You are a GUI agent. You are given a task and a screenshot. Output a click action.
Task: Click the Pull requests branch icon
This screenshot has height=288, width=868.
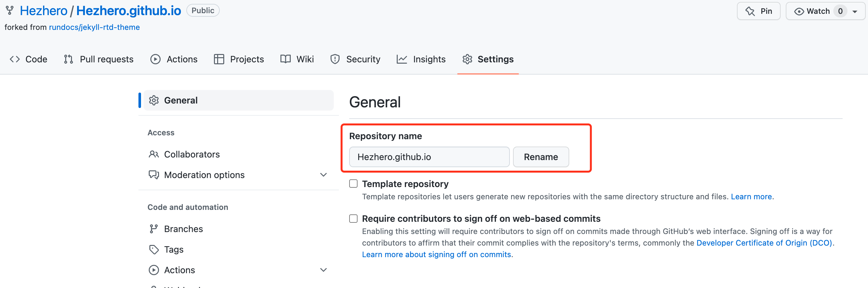click(x=68, y=59)
